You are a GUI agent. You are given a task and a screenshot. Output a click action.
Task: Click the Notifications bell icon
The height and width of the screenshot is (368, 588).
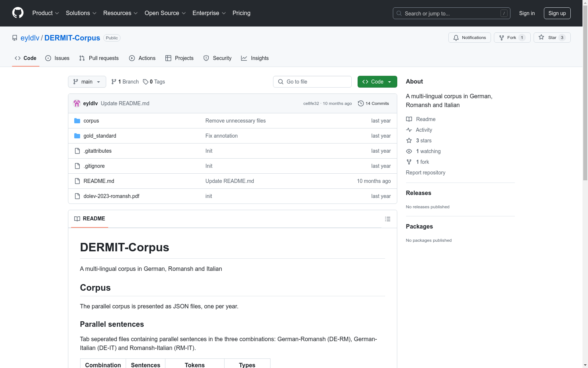tap(456, 38)
